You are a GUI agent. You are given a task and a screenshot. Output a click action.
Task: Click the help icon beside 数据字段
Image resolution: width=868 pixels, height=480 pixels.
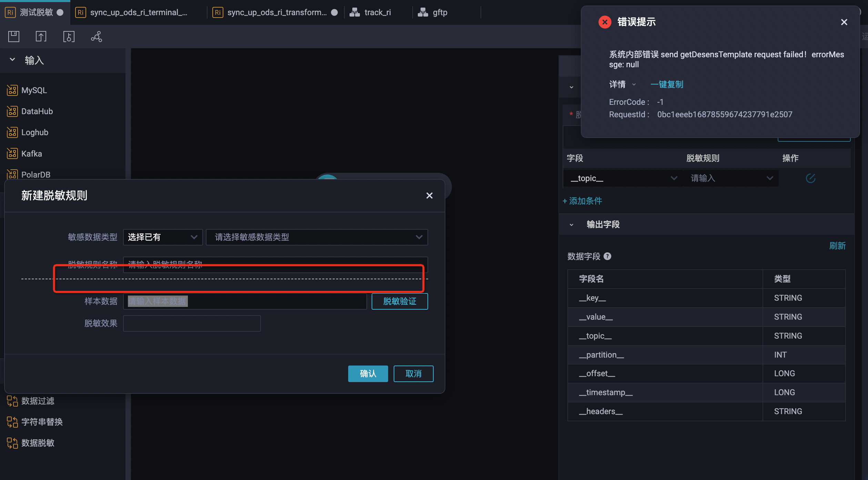(608, 256)
